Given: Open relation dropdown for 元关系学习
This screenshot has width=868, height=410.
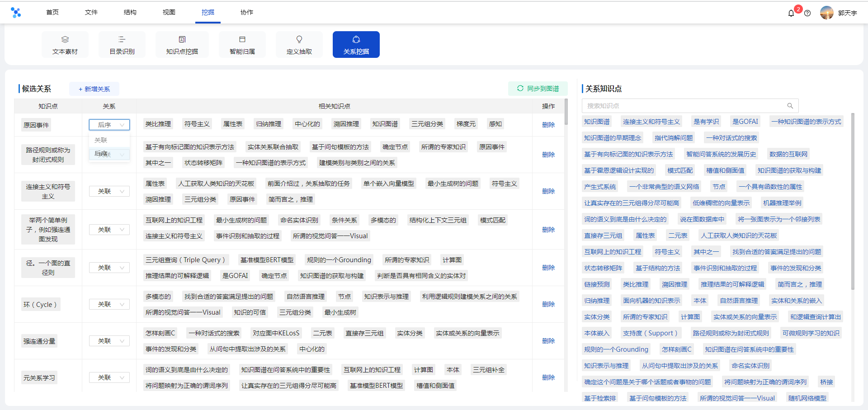Looking at the screenshot, I should [109, 377].
